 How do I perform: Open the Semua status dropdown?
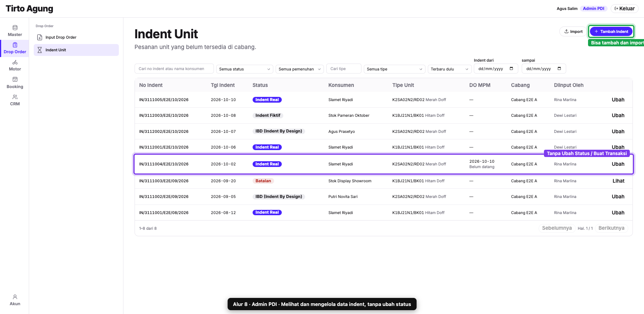click(x=245, y=69)
